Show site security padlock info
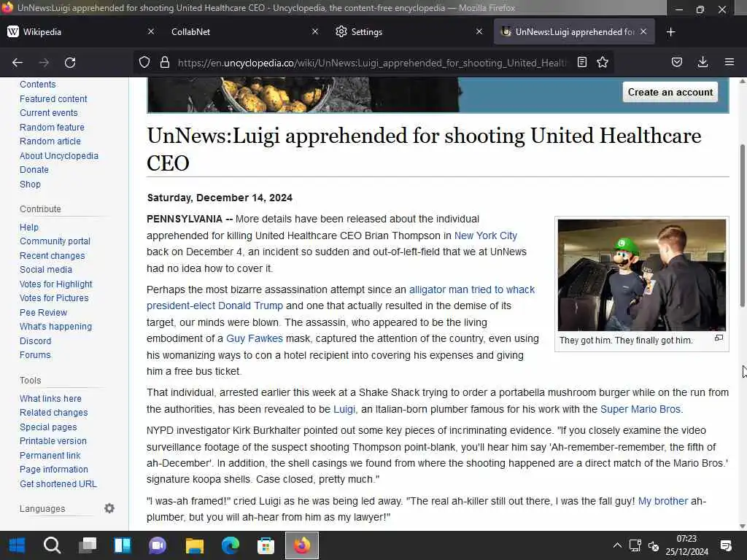The height and width of the screenshot is (560, 747). tap(165, 63)
